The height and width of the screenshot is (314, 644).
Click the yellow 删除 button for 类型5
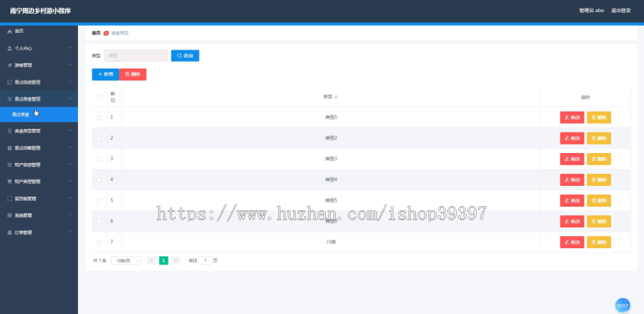(x=599, y=201)
